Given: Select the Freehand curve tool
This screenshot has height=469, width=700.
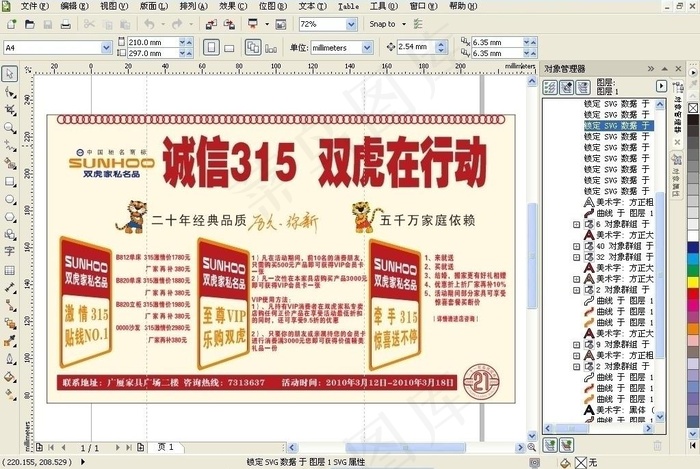Looking at the screenshot, I should point(9,146).
